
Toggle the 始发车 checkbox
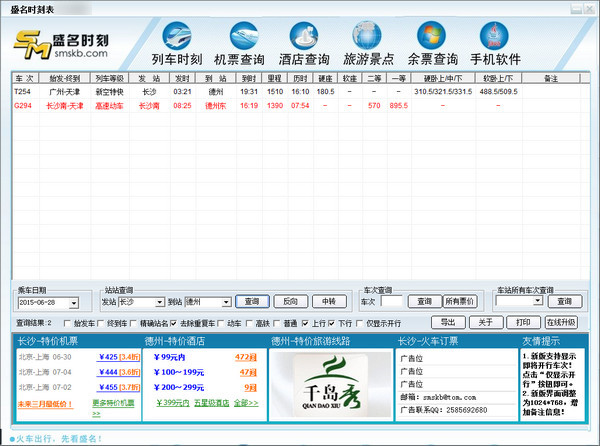click(68, 324)
